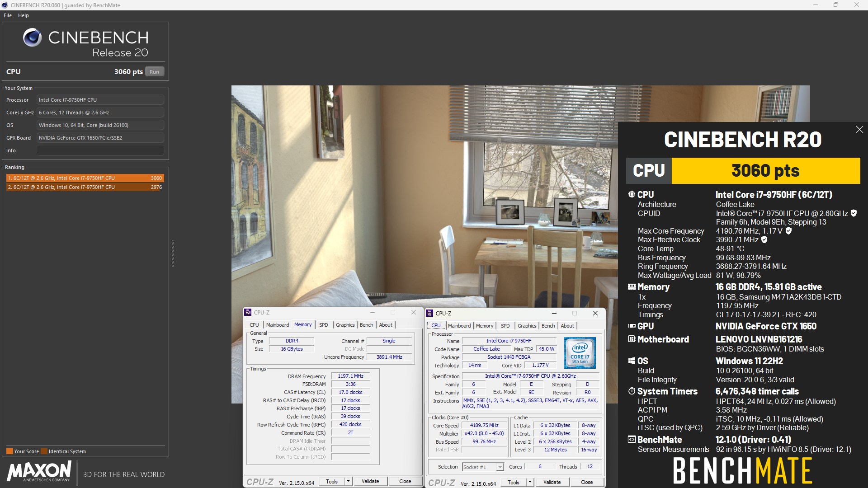This screenshot has height=488, width=868.
Task: Click the 3060 pts yellow score banner
Action: click(765, 170)
